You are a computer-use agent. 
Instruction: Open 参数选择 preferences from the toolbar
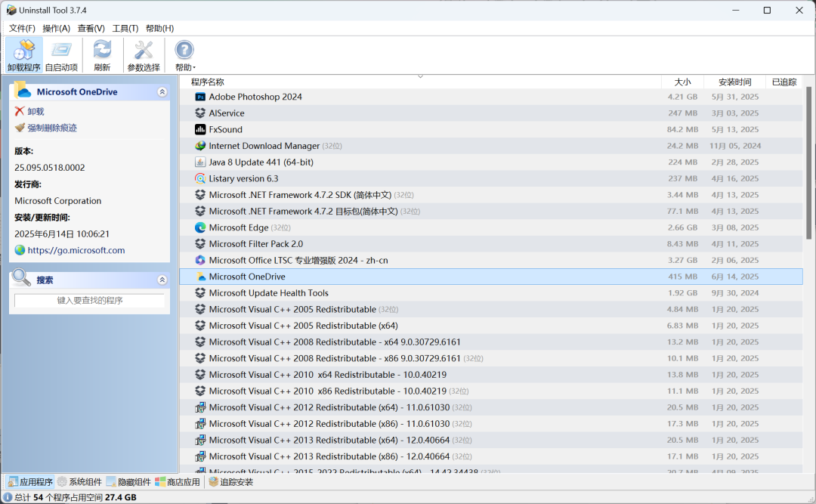click(x=144, y=55)
